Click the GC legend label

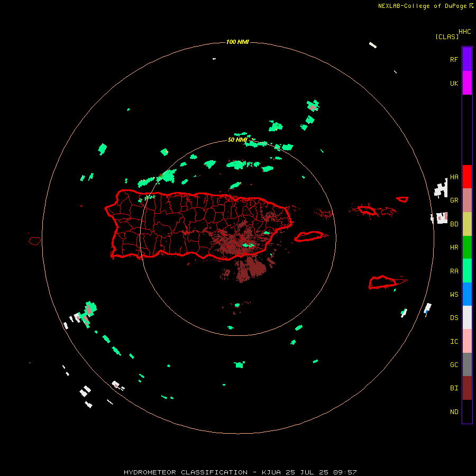pos(454,364)
